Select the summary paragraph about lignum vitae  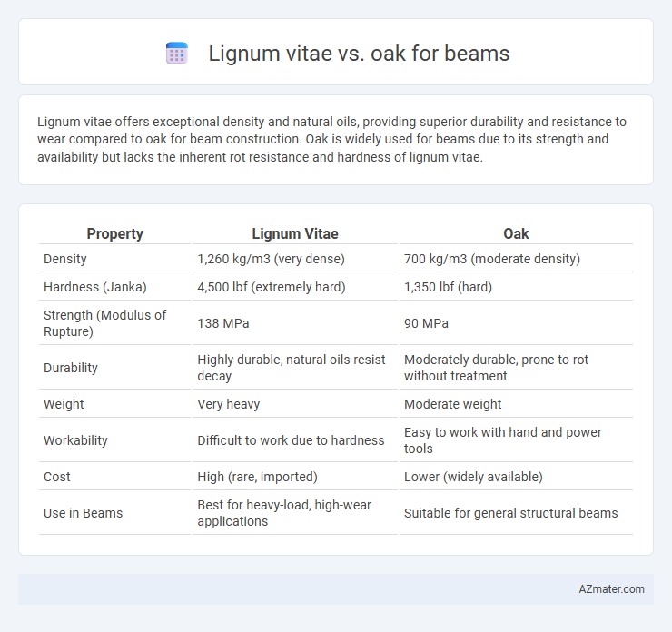(x=331, y=139)
